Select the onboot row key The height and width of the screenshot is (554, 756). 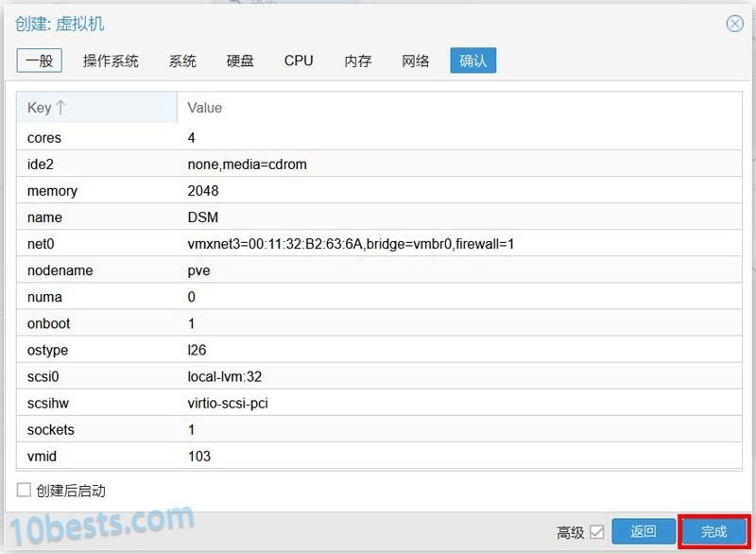[49, 323]
